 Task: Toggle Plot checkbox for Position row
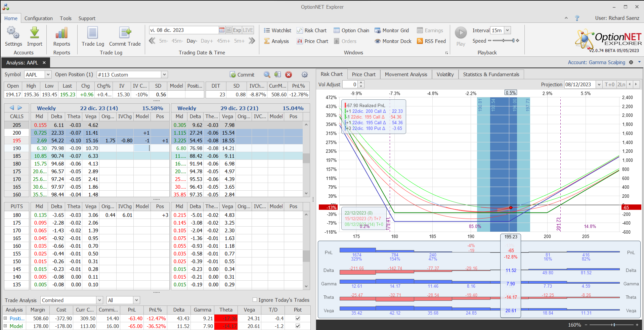click(298, 318)
